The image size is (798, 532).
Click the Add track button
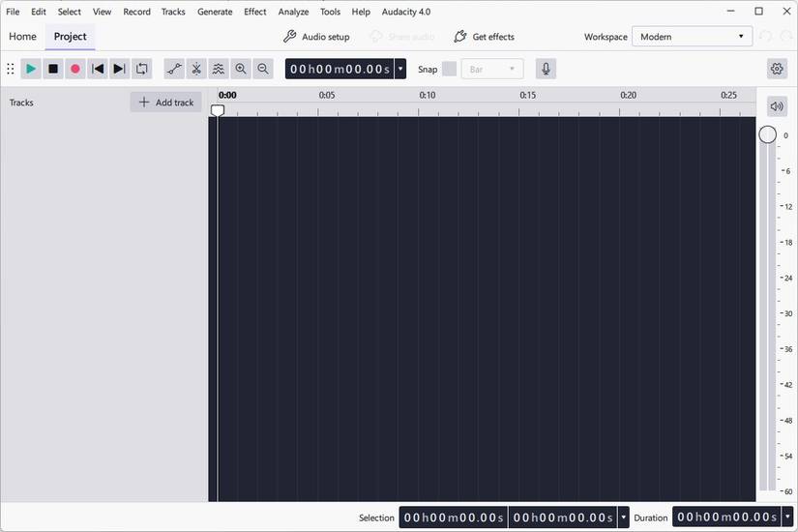click(x=166, y=103)
